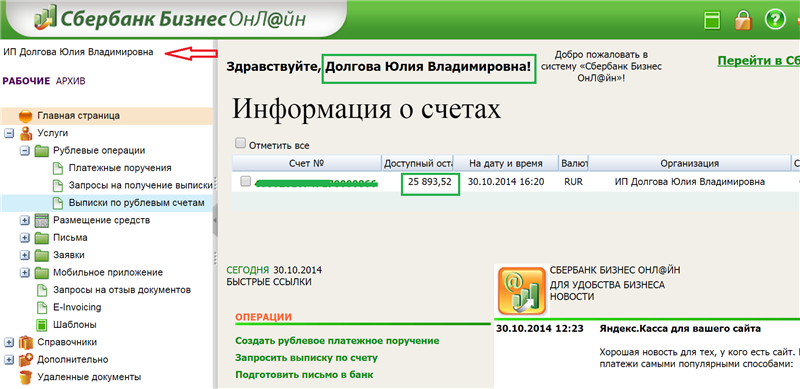Check the Отметить все checkbox
Viewport: 800px width, 389px height.
(x=240, y=143)
